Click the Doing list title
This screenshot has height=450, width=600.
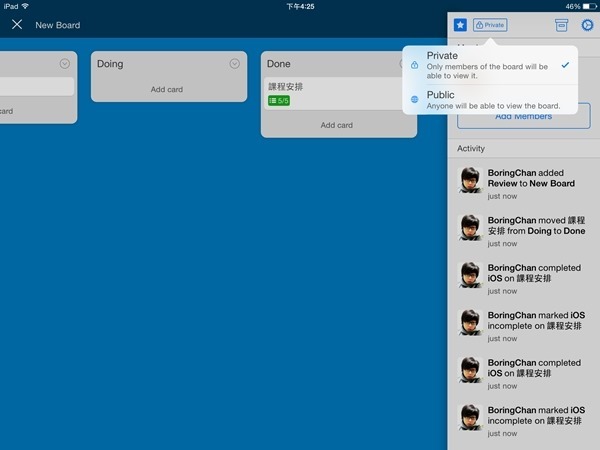[110, 64]
